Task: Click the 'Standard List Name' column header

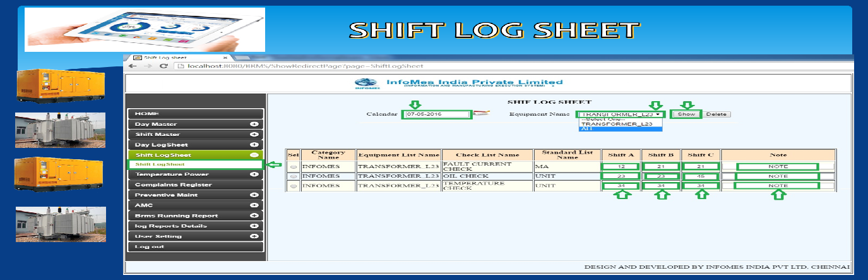Action: [x=568, y=154]
